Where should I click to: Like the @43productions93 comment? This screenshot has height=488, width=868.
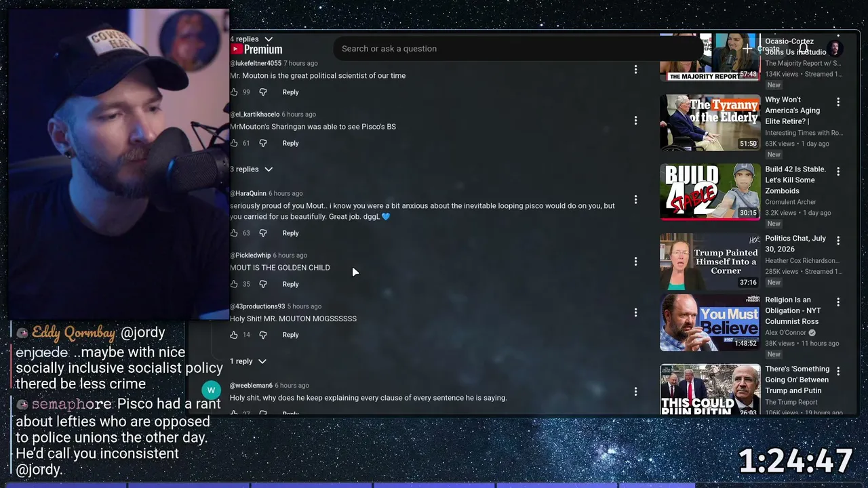tap(234, 335)
